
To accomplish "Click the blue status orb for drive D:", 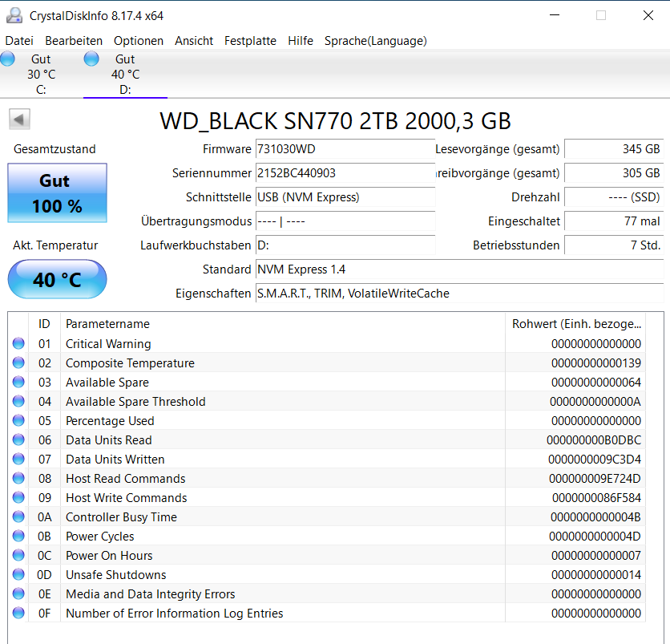I will [91, 59].
